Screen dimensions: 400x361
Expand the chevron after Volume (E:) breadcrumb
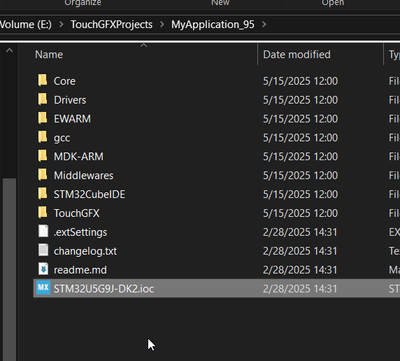[61, 24]
